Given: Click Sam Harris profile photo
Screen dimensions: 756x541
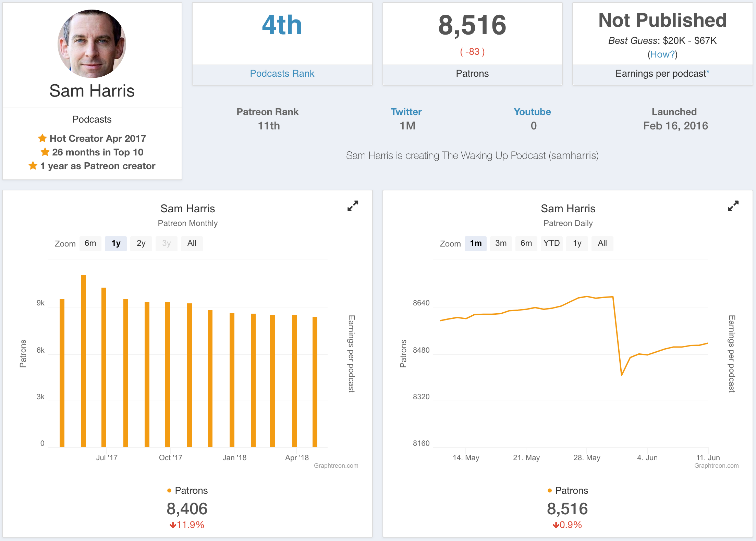Looking at the screenshot, I should click(92, 44).
